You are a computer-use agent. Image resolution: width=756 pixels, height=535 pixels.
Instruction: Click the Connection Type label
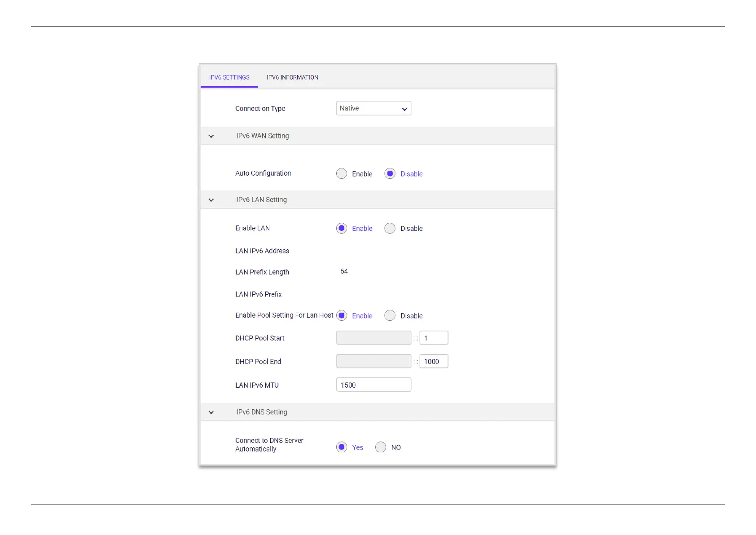point(260,109)
